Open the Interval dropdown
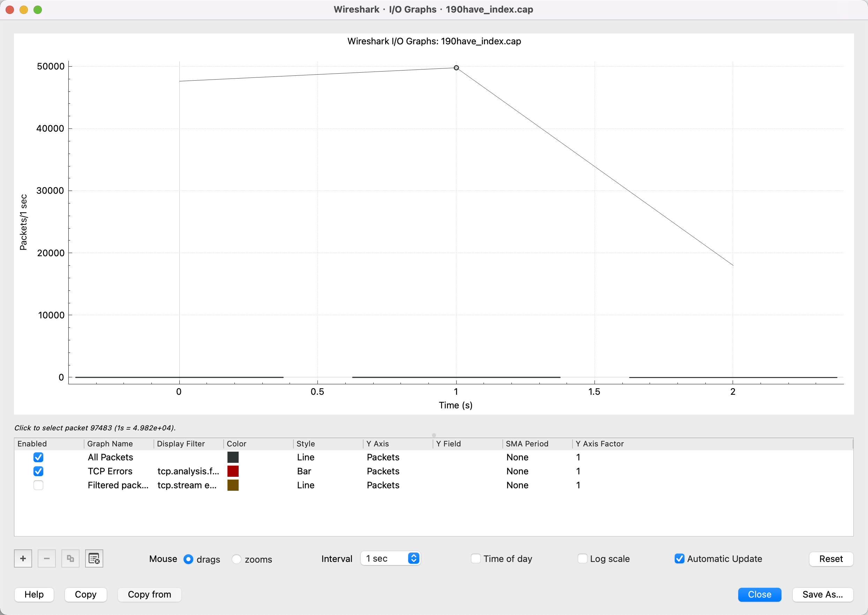 (x=390, y=558)
